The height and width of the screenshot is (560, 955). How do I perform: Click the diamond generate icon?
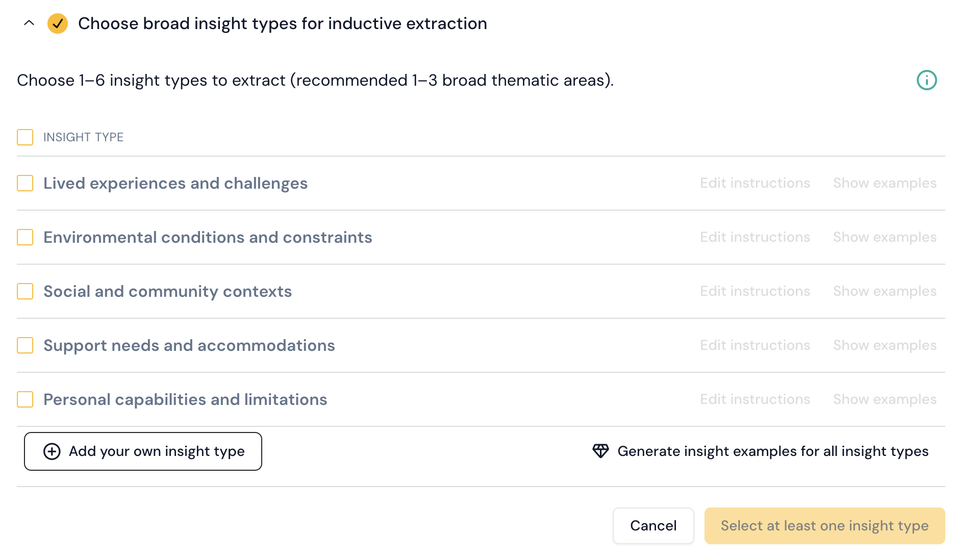600,451
